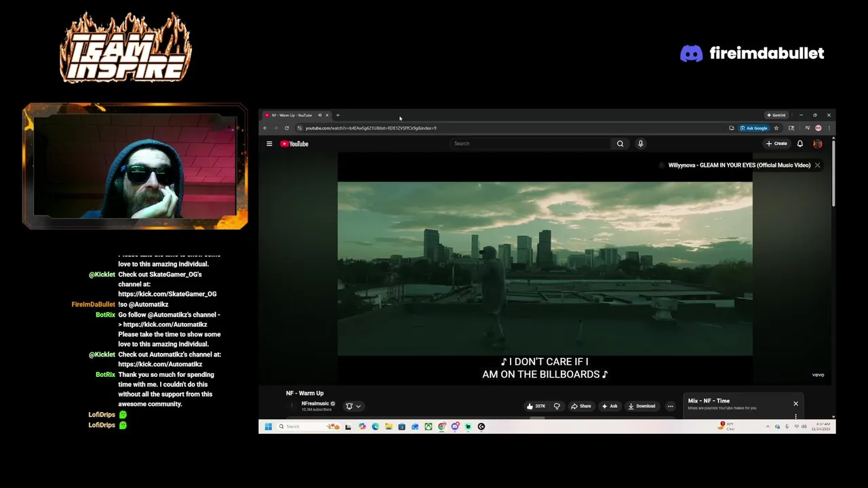This screenshot has height=488, width=868.
Task: Click the Gemini button in Chrome
Action: pyautogui.click(x=776, y=115)
